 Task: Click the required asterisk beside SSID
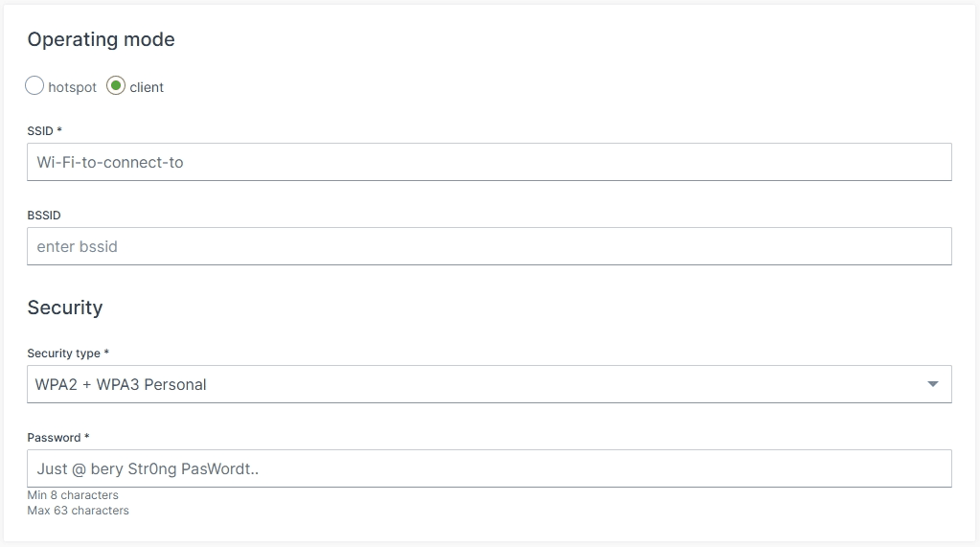(x=60, y=130)
